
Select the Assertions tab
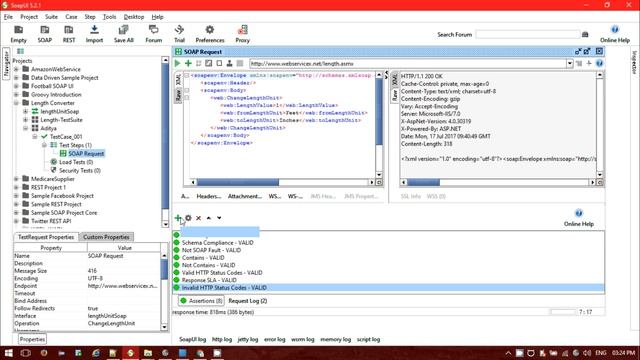click(x=201, y=301)
